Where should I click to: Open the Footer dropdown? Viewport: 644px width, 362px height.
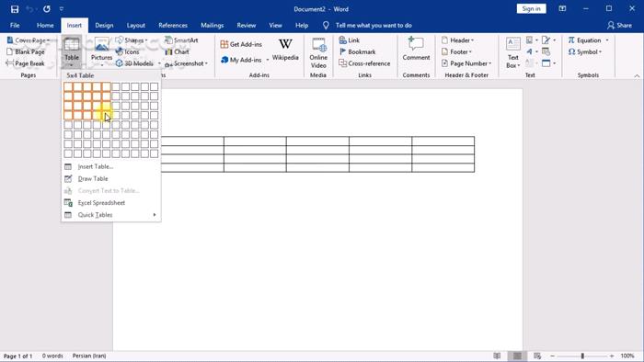click(456, 52)
